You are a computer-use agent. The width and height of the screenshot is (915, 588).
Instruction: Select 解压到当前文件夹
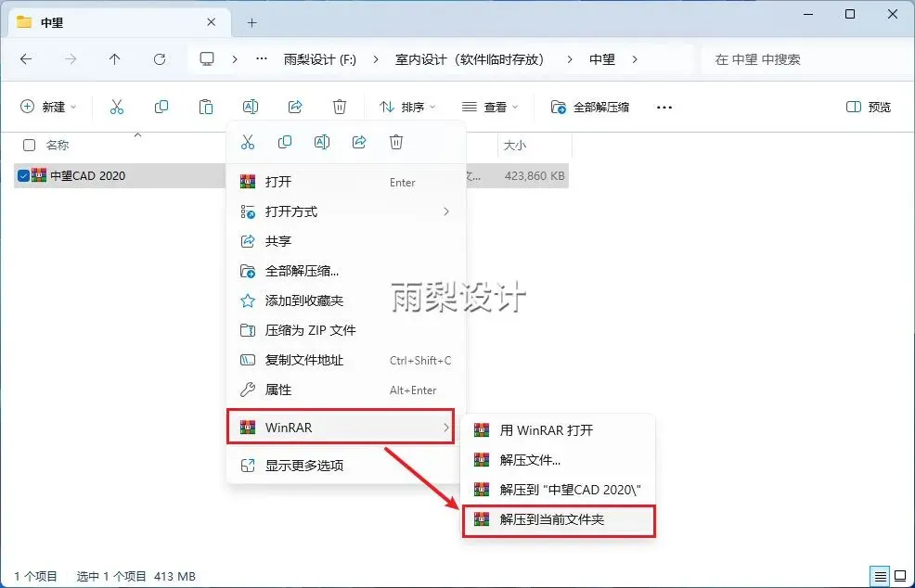(559, 519)
